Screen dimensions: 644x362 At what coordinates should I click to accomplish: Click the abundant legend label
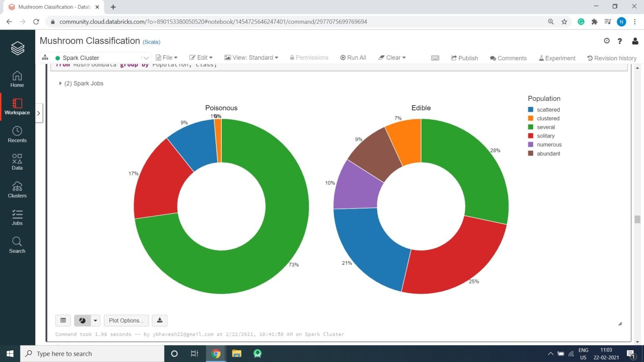[548, 153]
